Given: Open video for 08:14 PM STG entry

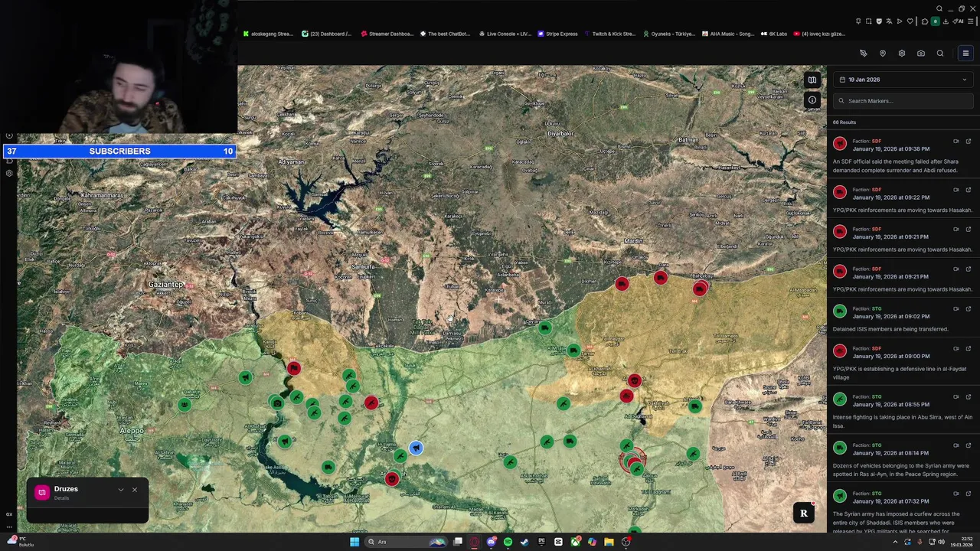Looking at the screenshot, I should click(x=955, y=445).
